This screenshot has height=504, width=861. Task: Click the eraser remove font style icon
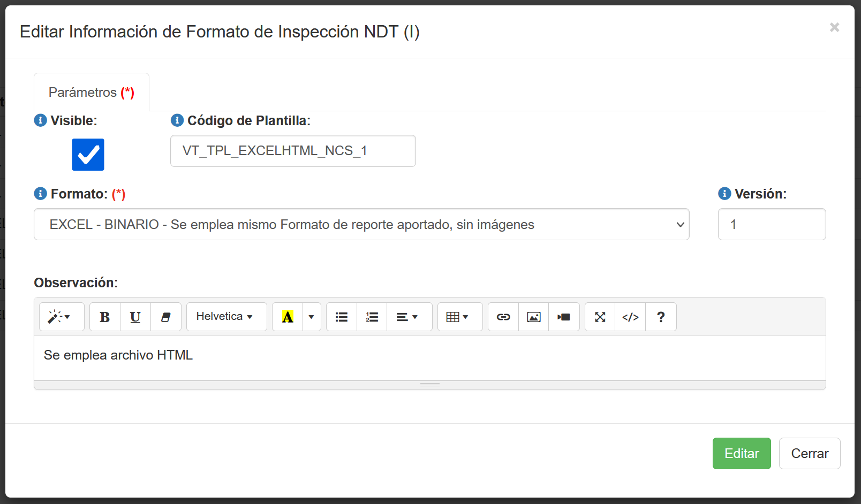coord(166,317)
